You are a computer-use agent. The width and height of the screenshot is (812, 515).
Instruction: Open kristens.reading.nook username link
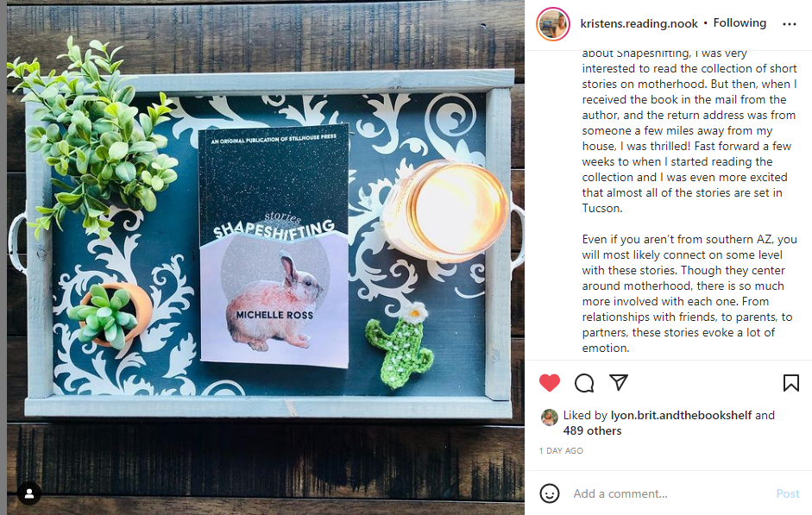[639, 23]
